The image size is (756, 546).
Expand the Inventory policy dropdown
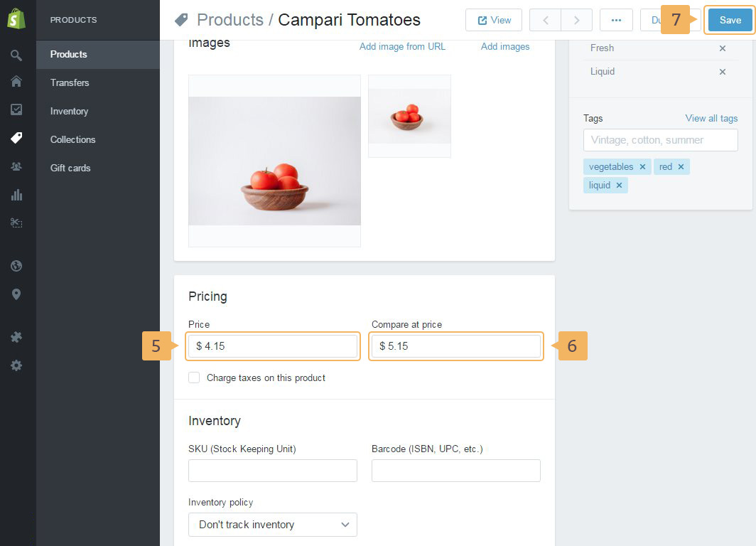(273, 525)
